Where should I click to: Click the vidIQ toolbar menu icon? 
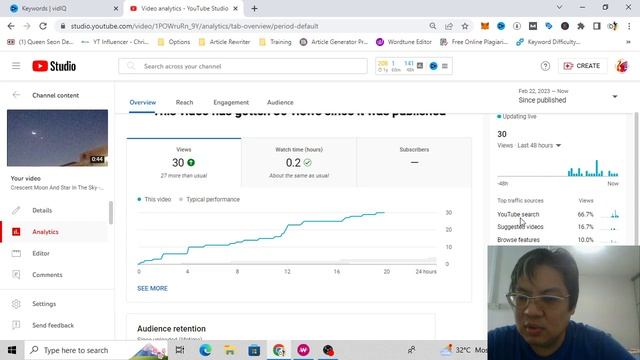click(445, 66)
